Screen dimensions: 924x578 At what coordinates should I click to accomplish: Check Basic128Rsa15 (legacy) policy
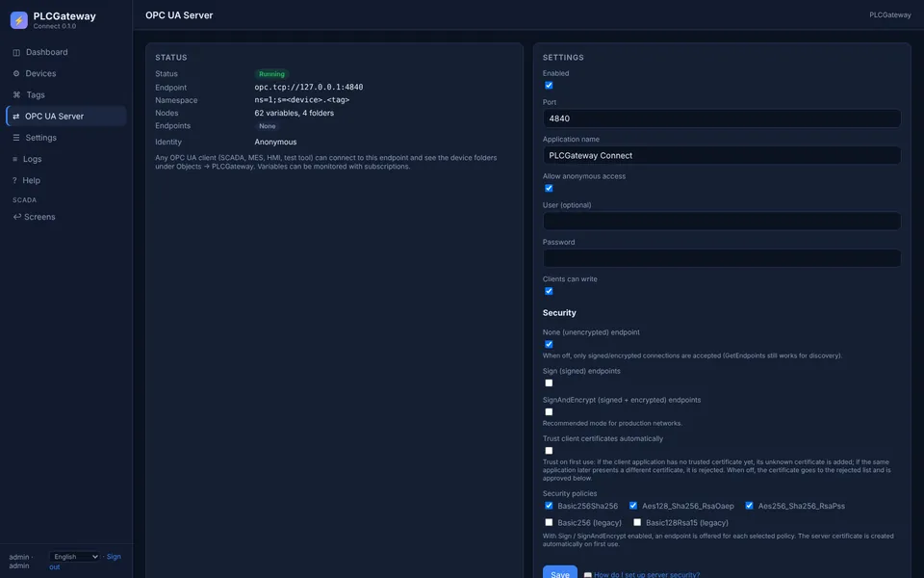637,522
